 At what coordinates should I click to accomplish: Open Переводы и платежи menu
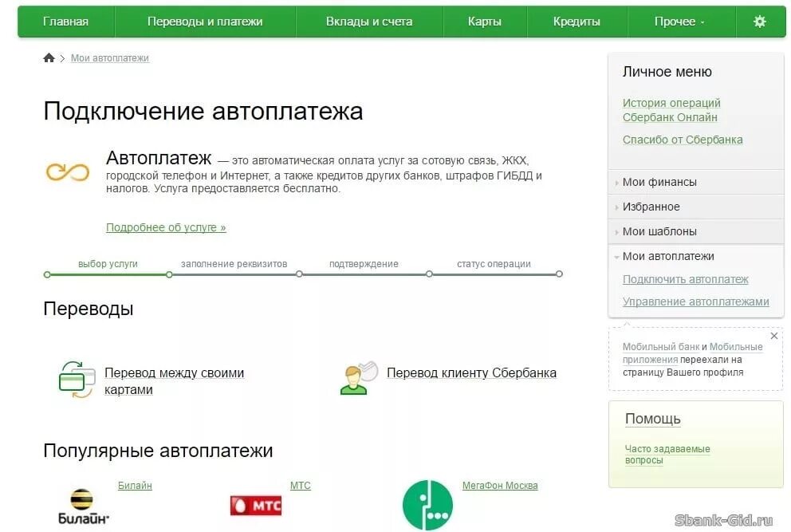click(x=205, y=22)
